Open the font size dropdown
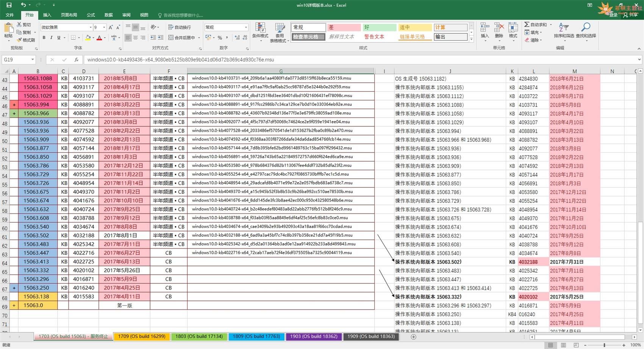This screenshot has height=349, width=644. tap(104, 27)
